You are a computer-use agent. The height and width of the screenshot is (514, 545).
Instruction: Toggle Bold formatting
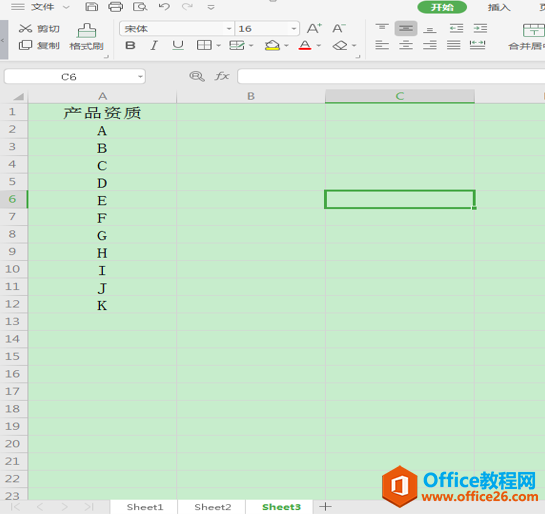tap(130, 45)
